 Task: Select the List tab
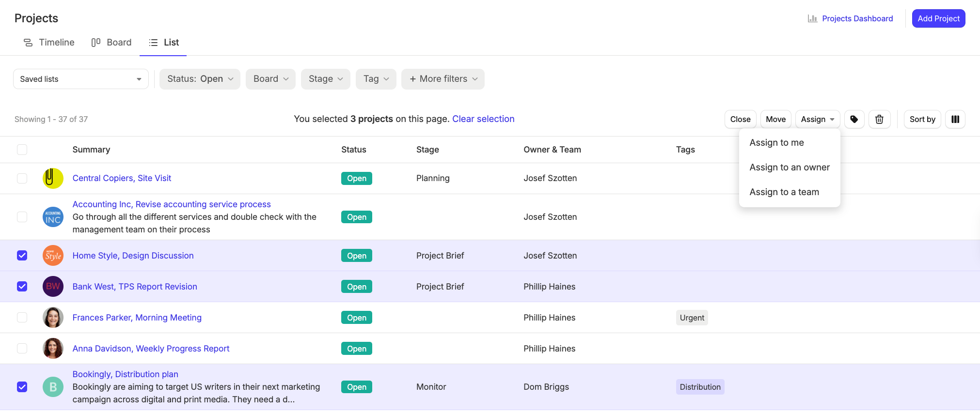[164, 43]
